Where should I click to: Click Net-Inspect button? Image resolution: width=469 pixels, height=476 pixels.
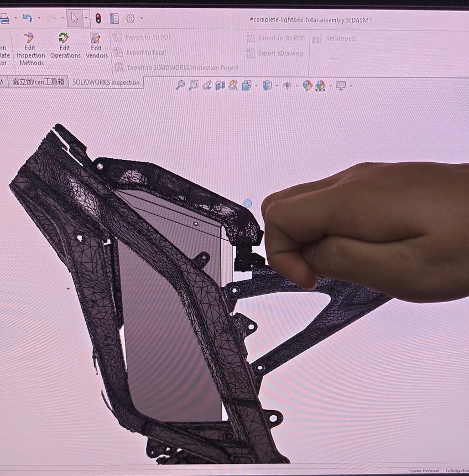333,39
